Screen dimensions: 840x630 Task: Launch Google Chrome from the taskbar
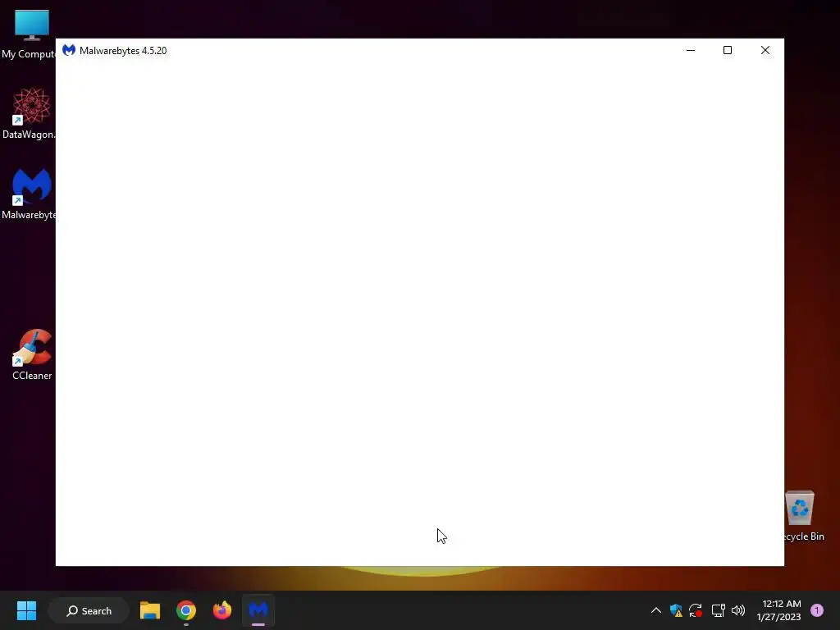186,610
